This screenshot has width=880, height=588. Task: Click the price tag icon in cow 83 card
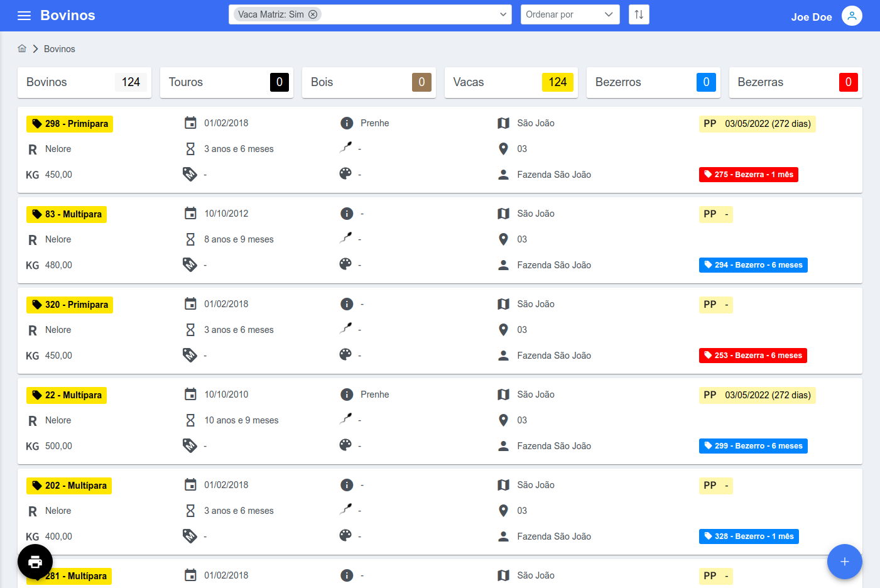190,264
